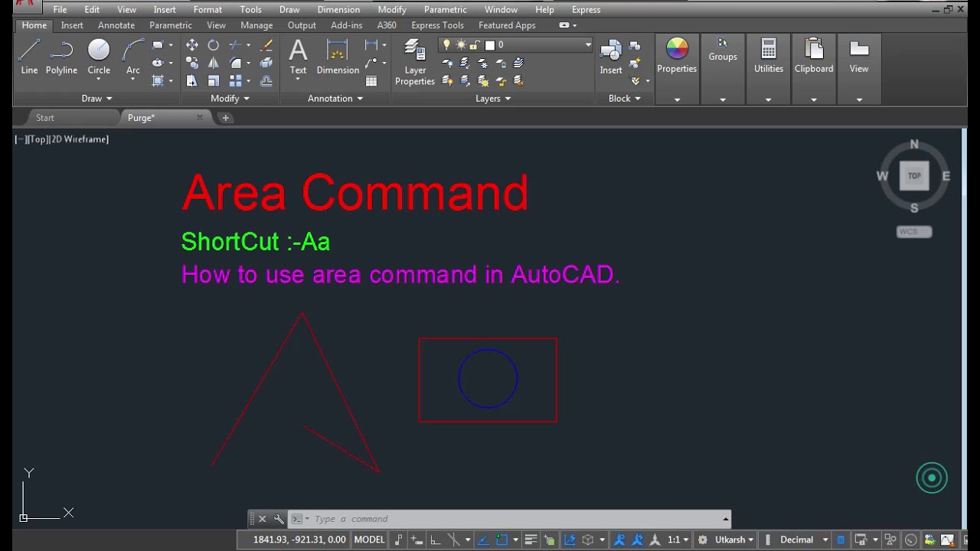Image resolution: width=980 pixels, height=551 pixels.
Task: Toggle object snap in status bar
Action: pos(502,540)
